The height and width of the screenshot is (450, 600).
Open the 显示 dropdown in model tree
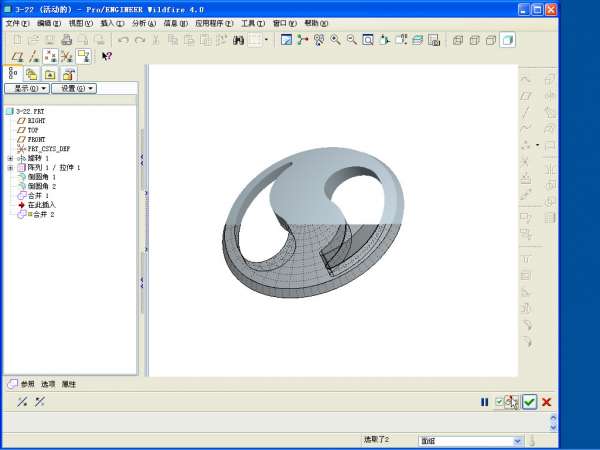[25, 88]
